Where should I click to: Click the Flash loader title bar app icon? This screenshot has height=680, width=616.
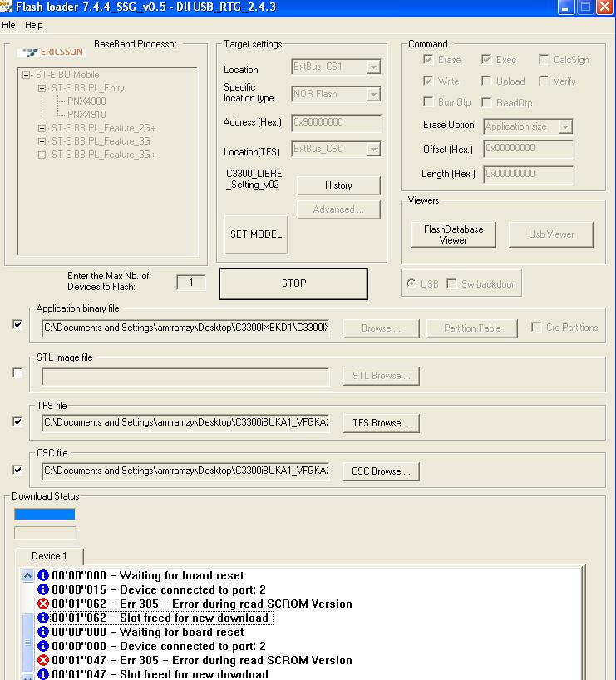[x=6, y=7]
